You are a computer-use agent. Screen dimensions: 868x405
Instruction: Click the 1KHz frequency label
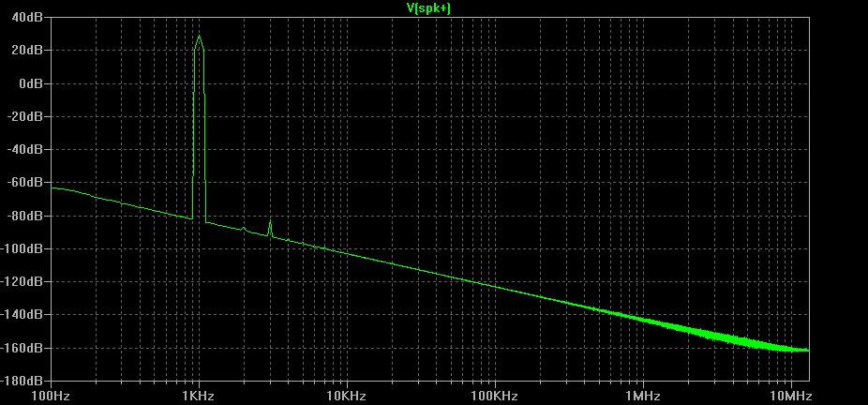198,397
